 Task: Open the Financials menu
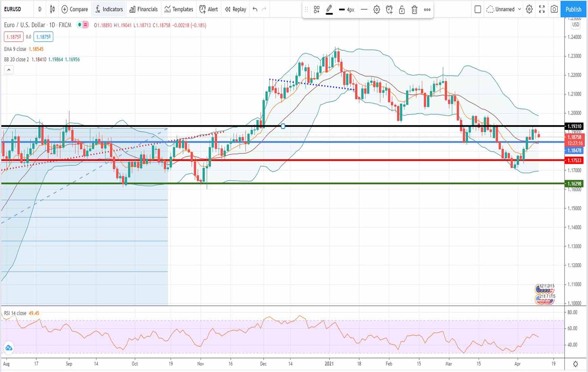click(143, 9)
